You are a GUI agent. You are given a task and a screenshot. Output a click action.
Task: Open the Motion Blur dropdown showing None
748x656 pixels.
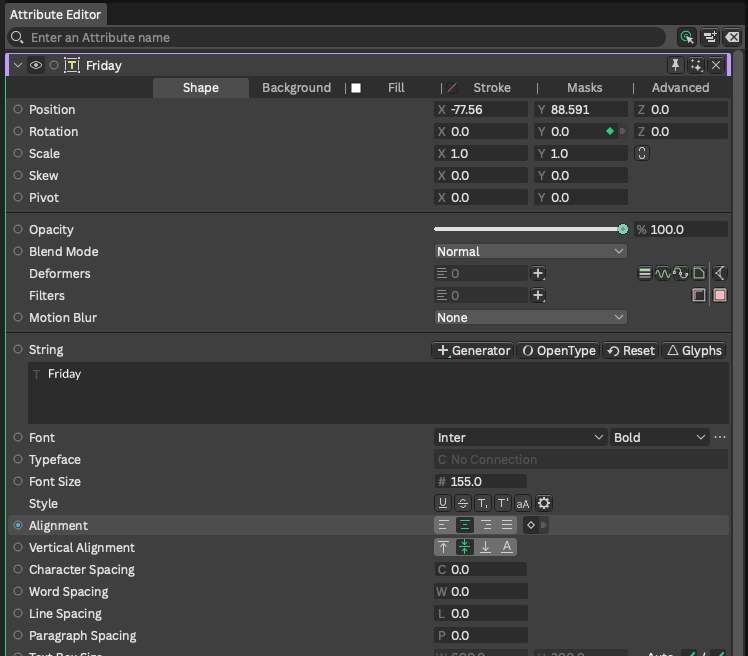[530, 317]
